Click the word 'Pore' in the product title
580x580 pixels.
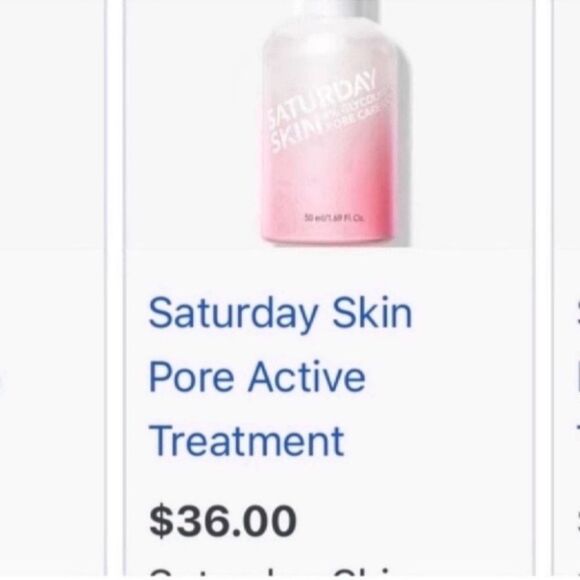coord(191,377)
